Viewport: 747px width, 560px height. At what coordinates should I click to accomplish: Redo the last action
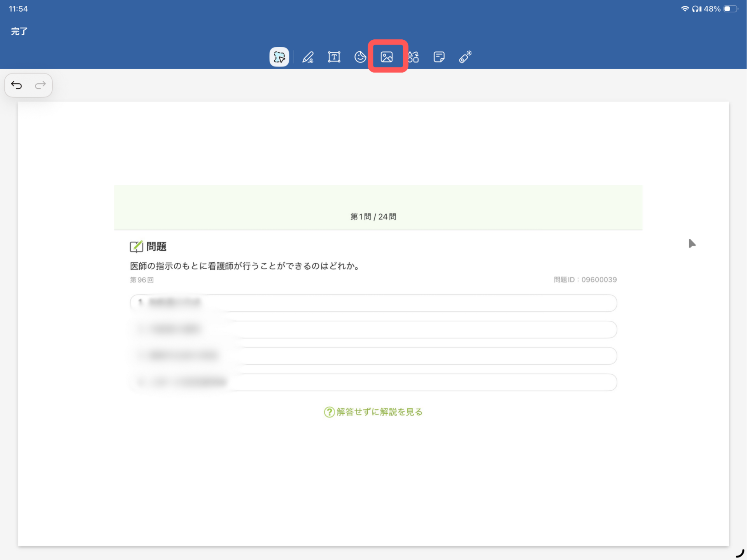(40, 85)
